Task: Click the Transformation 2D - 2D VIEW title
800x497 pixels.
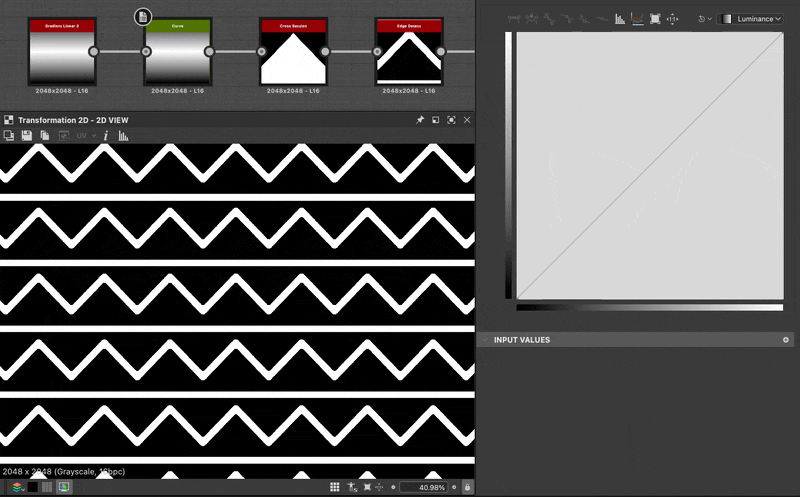Action: pyautogui.click(x=73, y=120)
